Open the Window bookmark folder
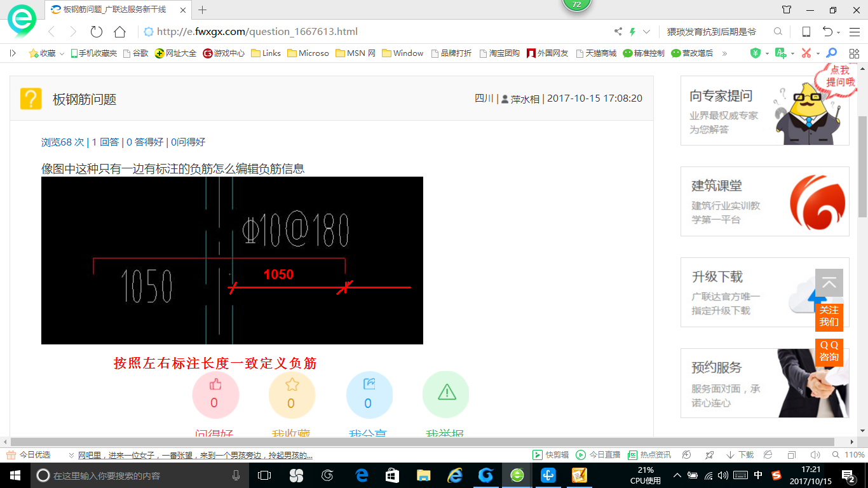Screen dimensions: 868x488 pos(403,53)
